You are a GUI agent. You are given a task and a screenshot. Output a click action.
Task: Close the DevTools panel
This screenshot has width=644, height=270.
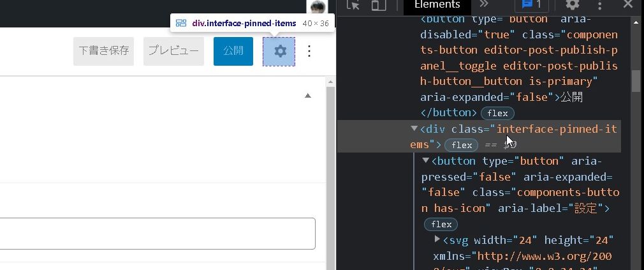(x=627, y=5)
